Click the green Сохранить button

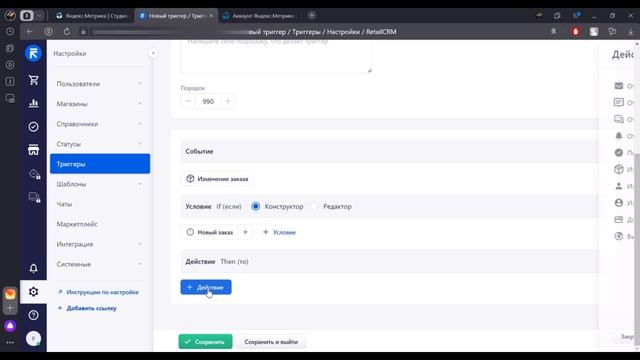205,341
